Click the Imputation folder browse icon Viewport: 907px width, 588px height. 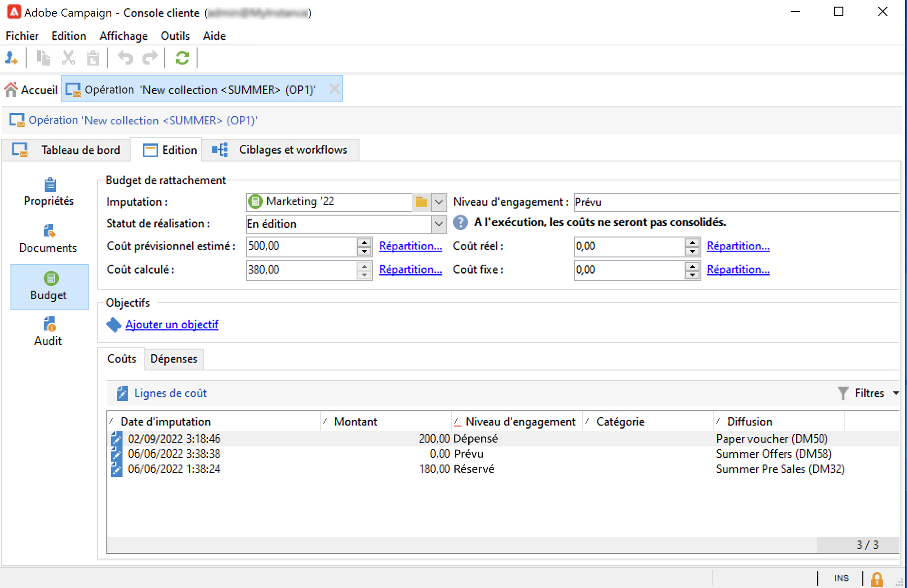click(422, 202)
